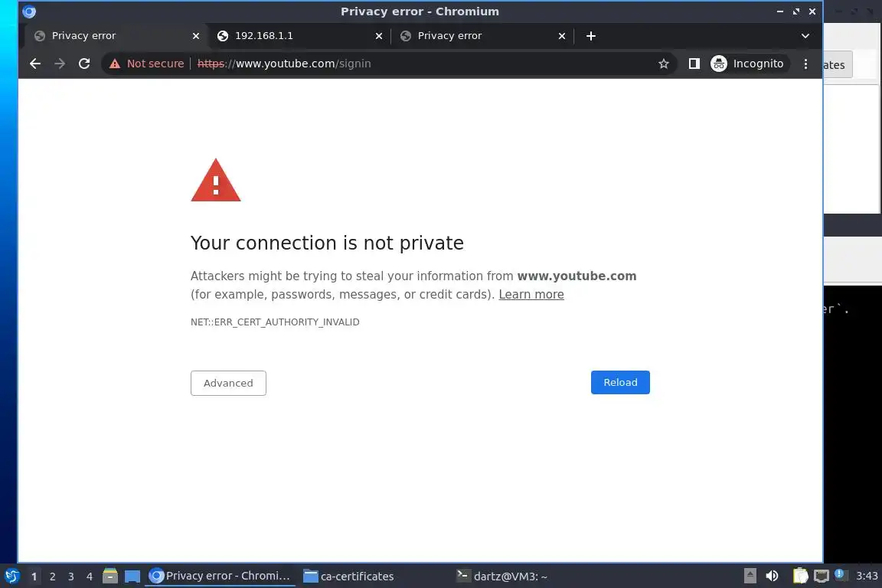882x588 pixels.
Task: Click the Not secure warning icon
Action: point(115,64)
